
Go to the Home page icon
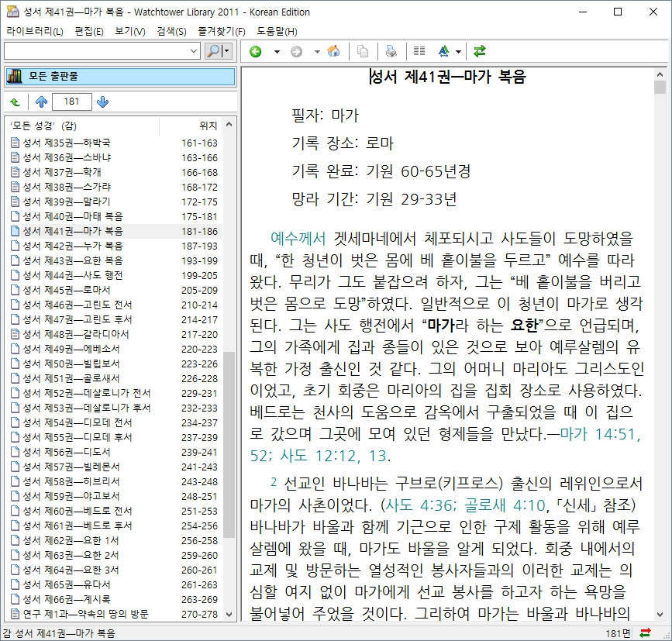point(334,51)
